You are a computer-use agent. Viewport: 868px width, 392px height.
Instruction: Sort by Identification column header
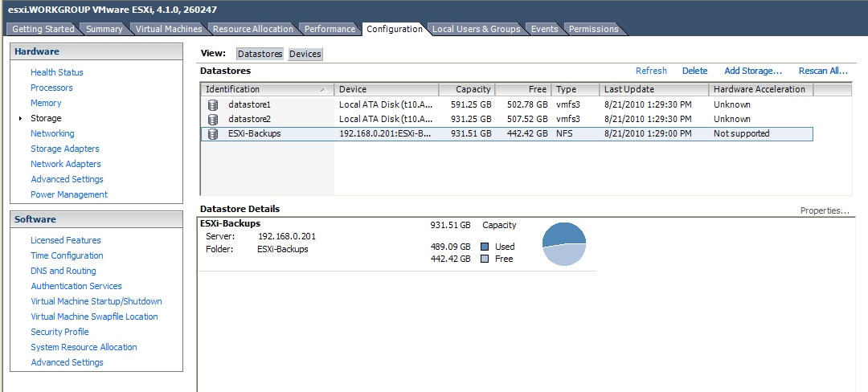[268, 90]
